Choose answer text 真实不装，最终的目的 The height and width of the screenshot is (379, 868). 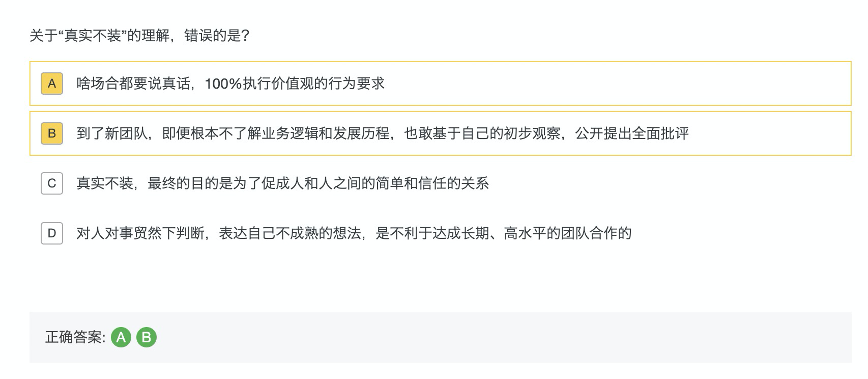(x=283, y=183)
